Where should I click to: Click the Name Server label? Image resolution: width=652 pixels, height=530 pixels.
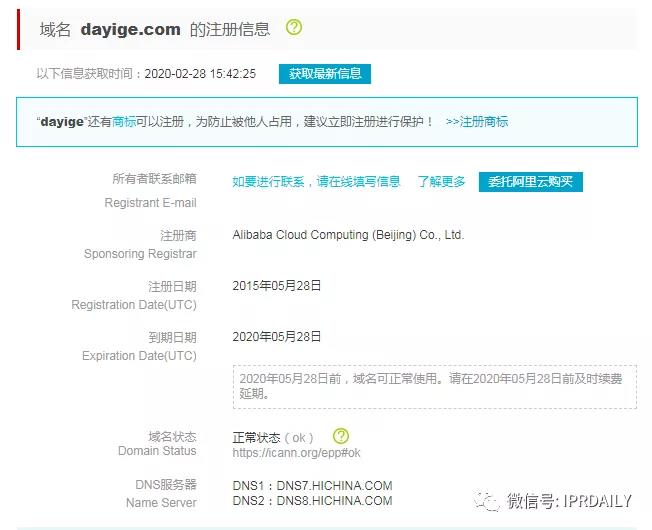tap(161, 503)
